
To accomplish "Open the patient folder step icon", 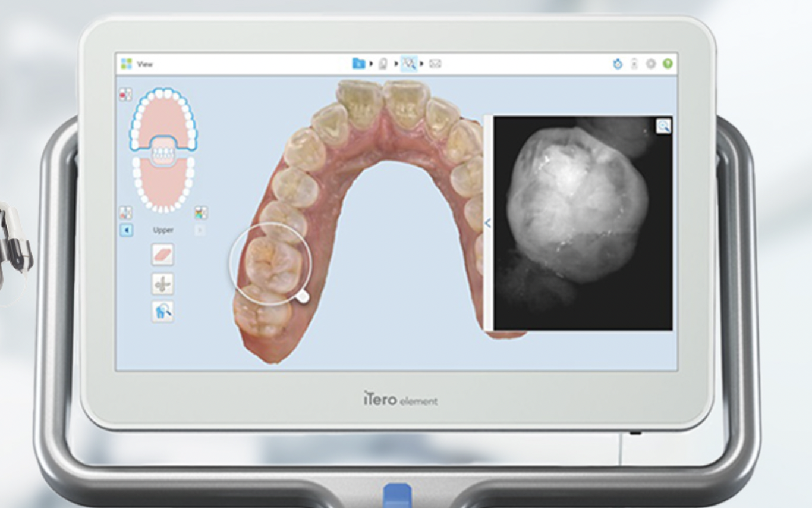I will [358, 64].
